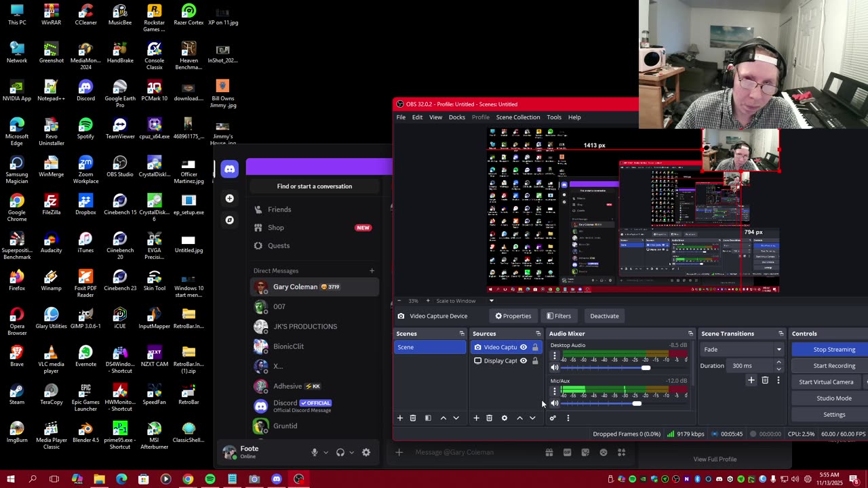Open the Fade transition dropdown

coord(742,350)
